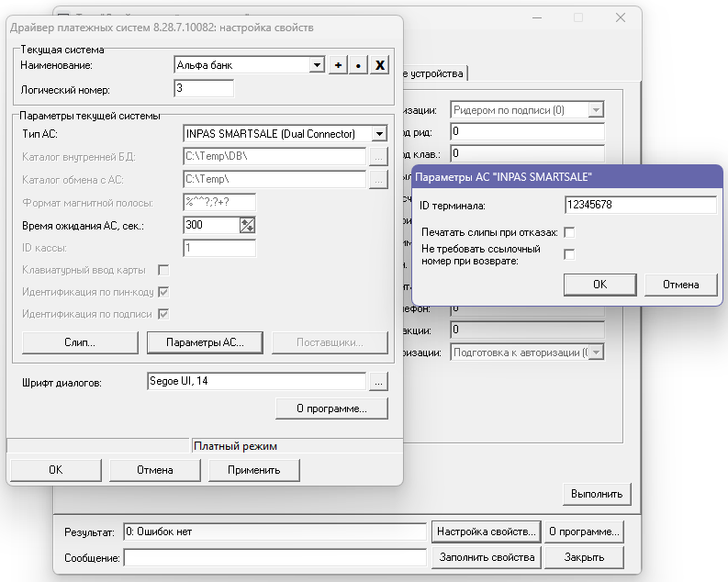The image size is (728, 582).
Task: Check Не требовать ссылочный номер checkbox
Action: click(569, 254)
